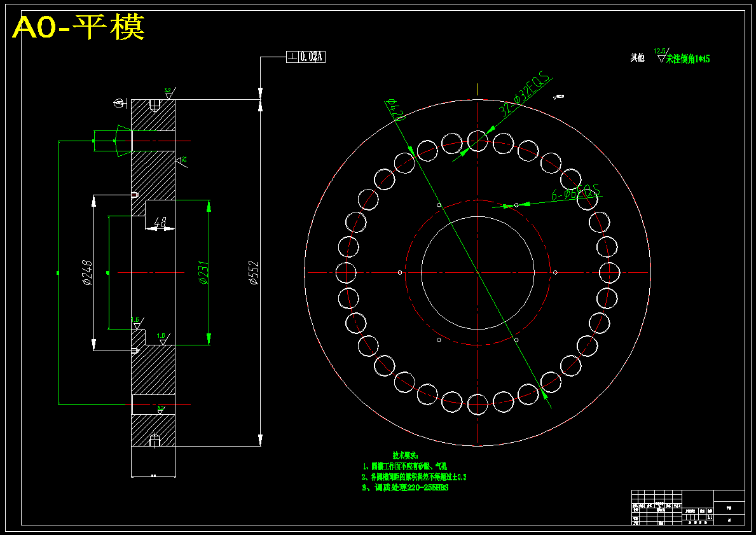This screenshot has width=756, height=535.
Task: Select the "12.5" surface roughness value
Action: point(659,51)
